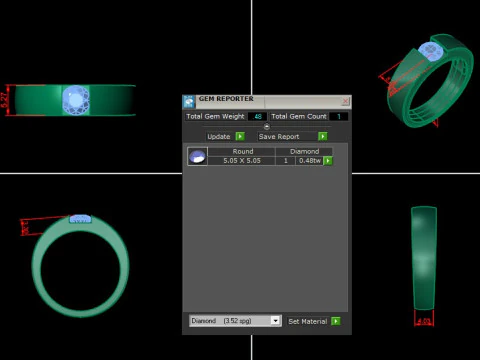Click green arrow next to 0.48tw

(328, 161)
